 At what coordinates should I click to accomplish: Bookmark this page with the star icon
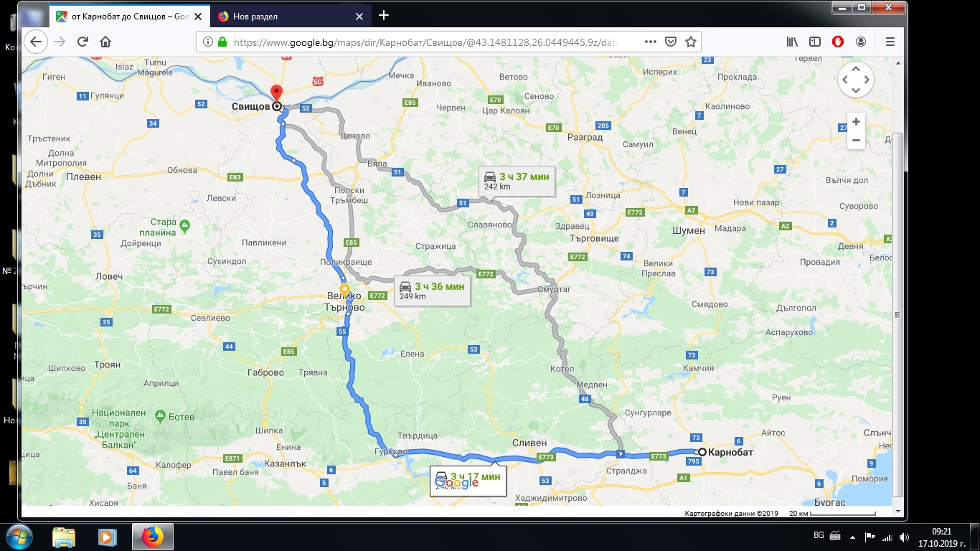pyautogui.click(x=690, y=42)
